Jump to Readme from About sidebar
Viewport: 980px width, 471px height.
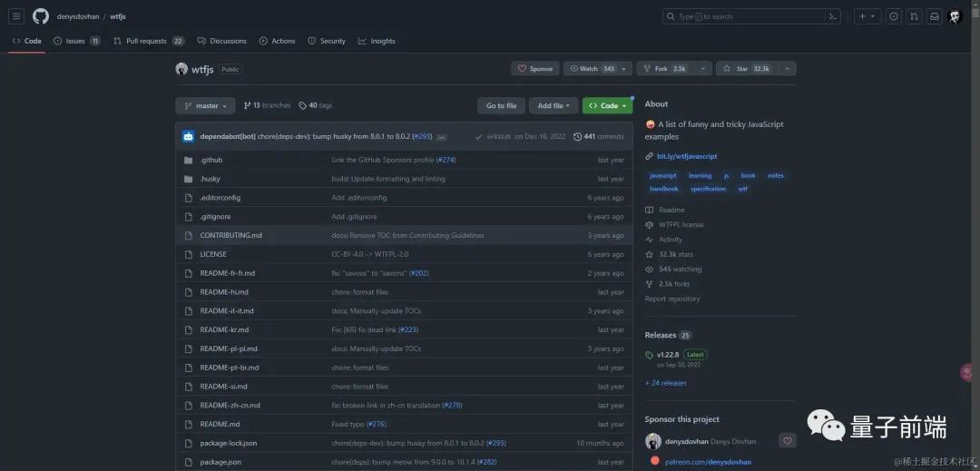click(665, 211)
